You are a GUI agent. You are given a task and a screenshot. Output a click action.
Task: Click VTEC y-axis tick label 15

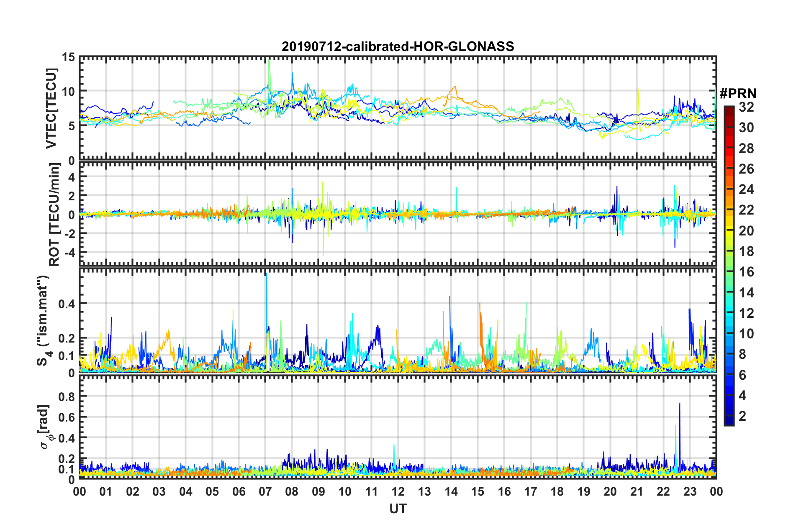pyautogui.click(x=68, y=57)
